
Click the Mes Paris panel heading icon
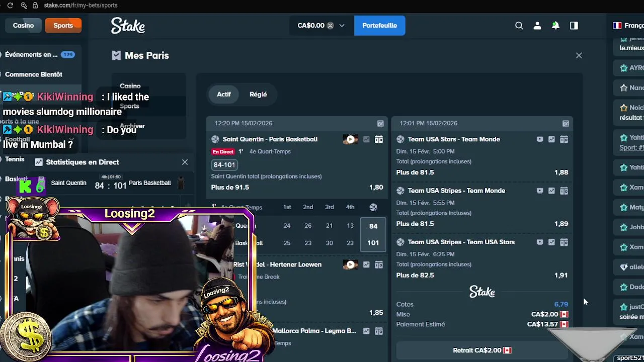pos(116,55)
